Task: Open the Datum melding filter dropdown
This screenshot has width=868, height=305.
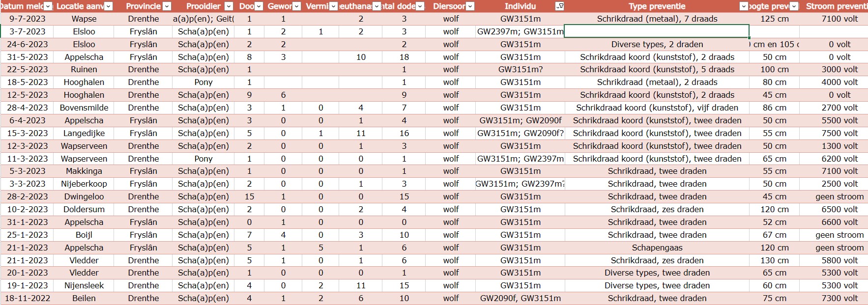Action: (x=48, y=6)
